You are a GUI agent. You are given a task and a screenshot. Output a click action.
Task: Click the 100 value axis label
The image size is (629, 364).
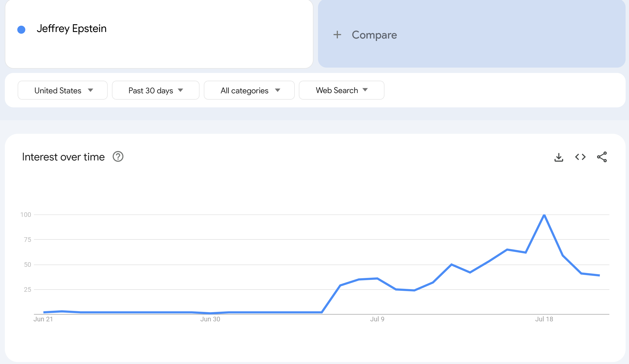(26, 214)
